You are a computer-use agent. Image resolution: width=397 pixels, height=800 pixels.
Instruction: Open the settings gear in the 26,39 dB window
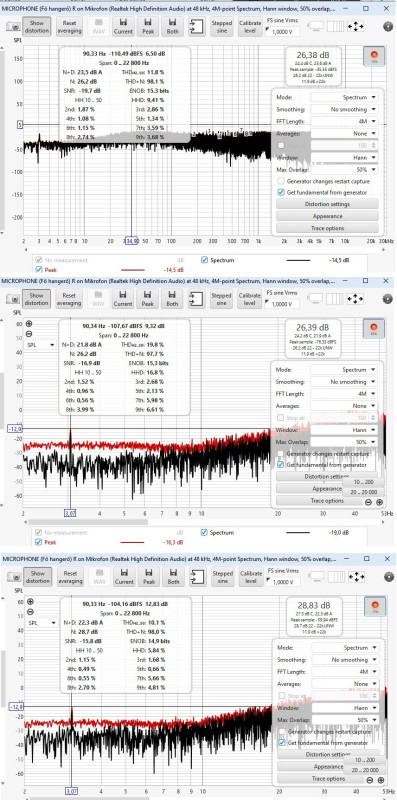point(387,299)
